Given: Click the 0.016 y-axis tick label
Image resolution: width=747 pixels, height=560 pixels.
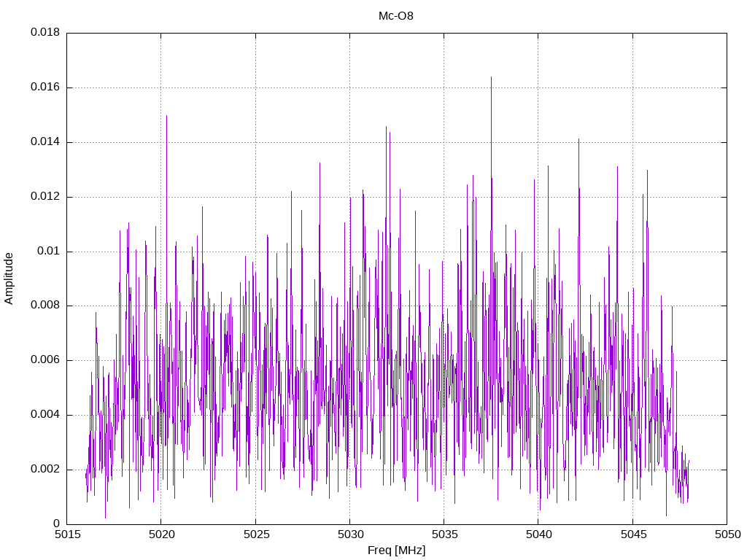Looking at the screenshot, I should click(45, 87).
